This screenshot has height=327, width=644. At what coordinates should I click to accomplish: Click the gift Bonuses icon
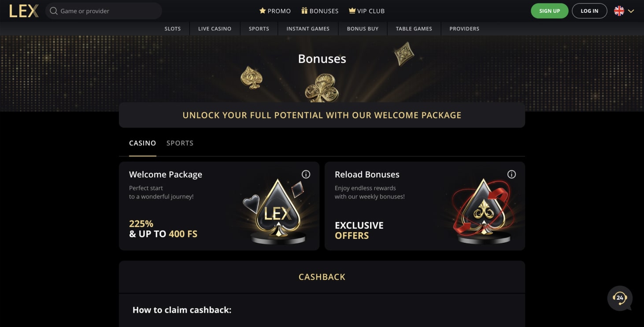tap(304, 11)
